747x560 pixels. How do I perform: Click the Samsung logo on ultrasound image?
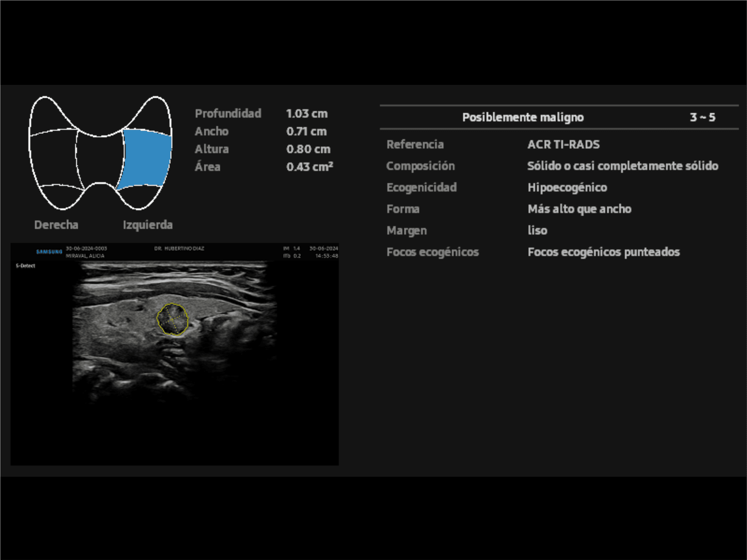pyautogui.click(x=49, y=252)
